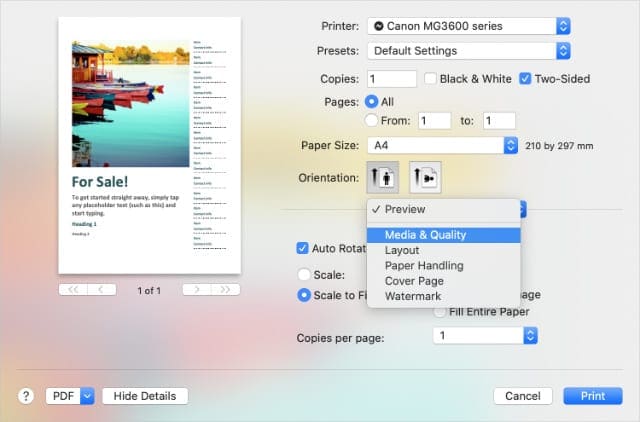640x422 pixels.
Task: Go to previous page of preview
Action: pos(101,289)
